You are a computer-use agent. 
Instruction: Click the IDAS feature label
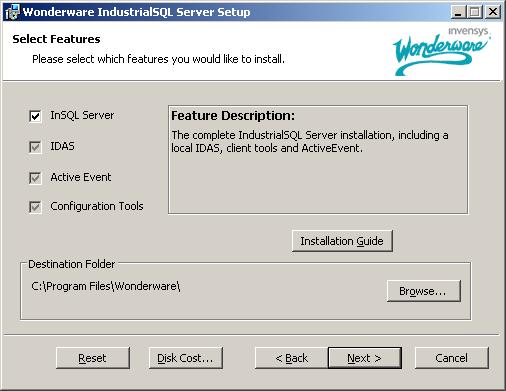point(62,146)
